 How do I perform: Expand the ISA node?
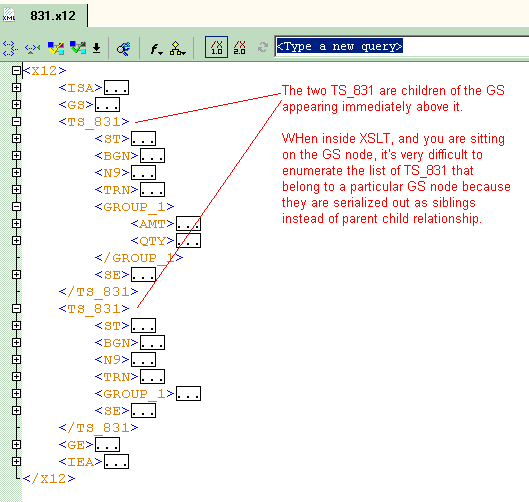(x=16, y=87)
